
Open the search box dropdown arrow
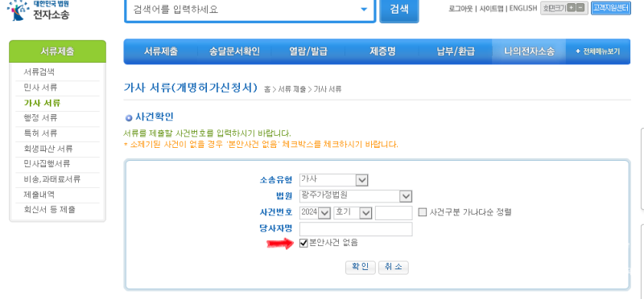pyautogui.click(x=364, y=10)
